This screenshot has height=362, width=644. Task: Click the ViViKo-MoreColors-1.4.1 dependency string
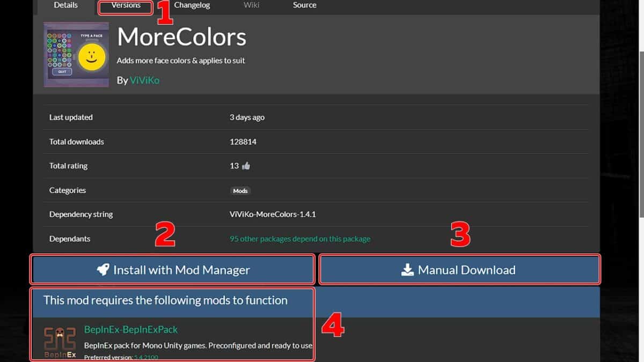click(273, 215)
